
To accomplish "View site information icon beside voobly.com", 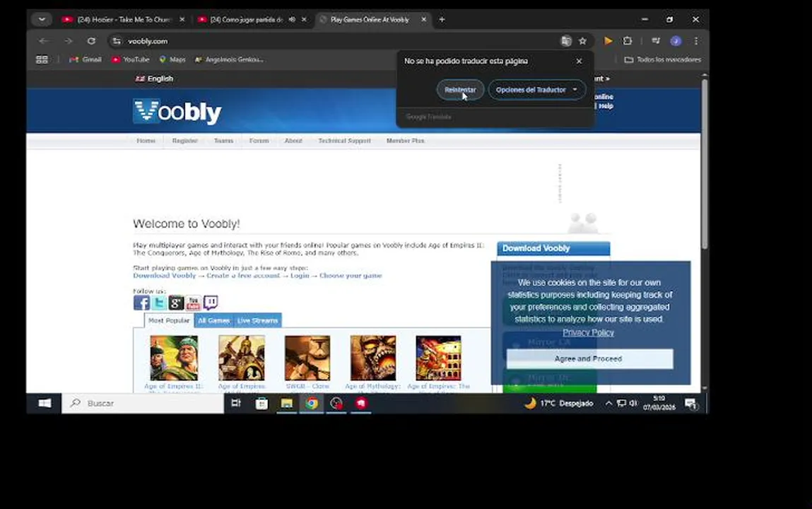I will pos(117,41).
